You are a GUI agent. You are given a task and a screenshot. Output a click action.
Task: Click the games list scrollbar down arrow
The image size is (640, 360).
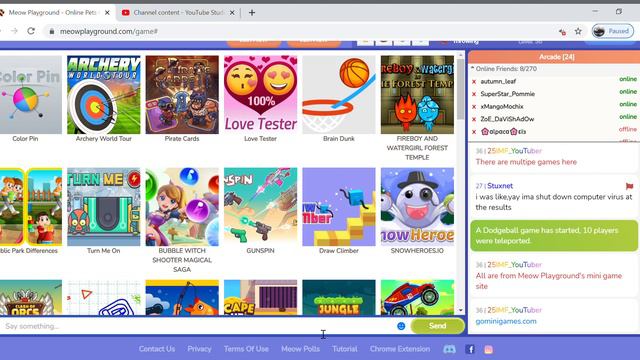tap(461, 311)
